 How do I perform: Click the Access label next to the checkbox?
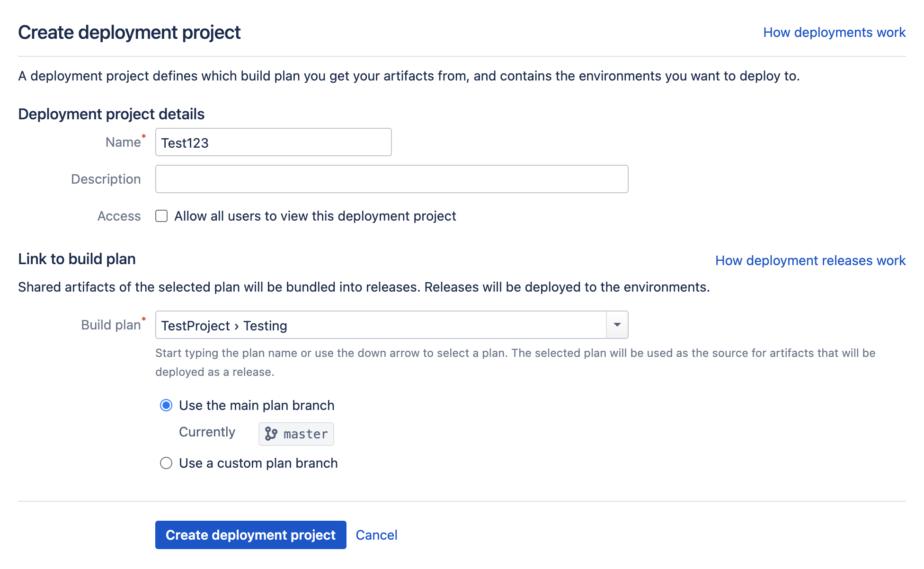point(119,216)
